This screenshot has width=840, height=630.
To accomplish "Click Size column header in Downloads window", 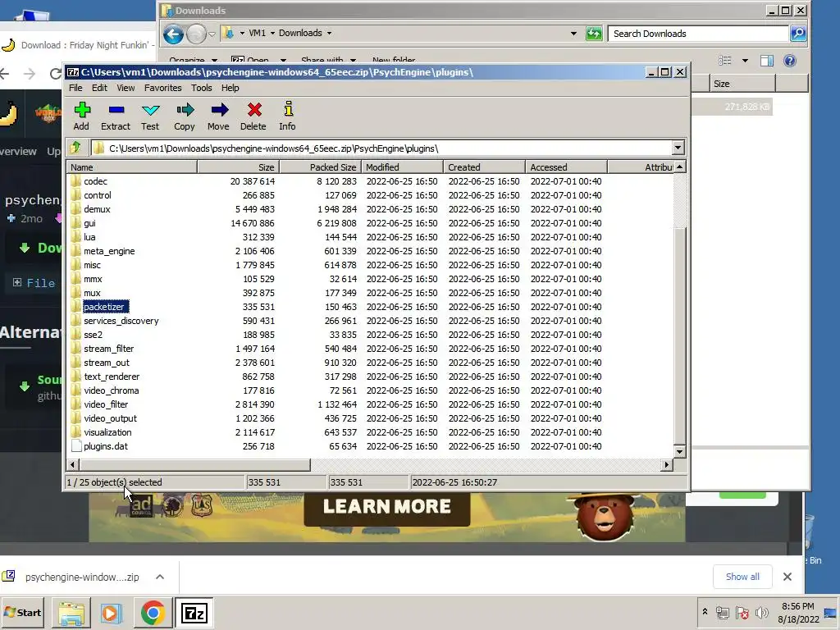I will (x=742, y=84).
